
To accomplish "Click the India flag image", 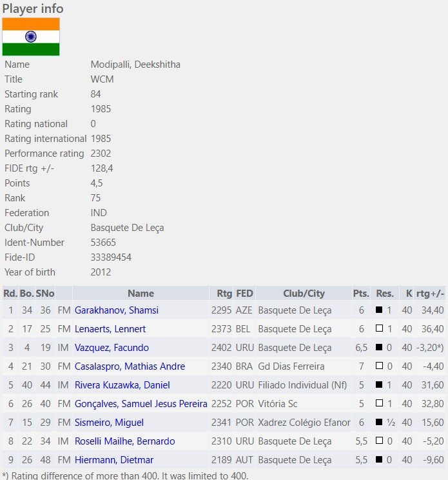I will click(x=31, y=37).
